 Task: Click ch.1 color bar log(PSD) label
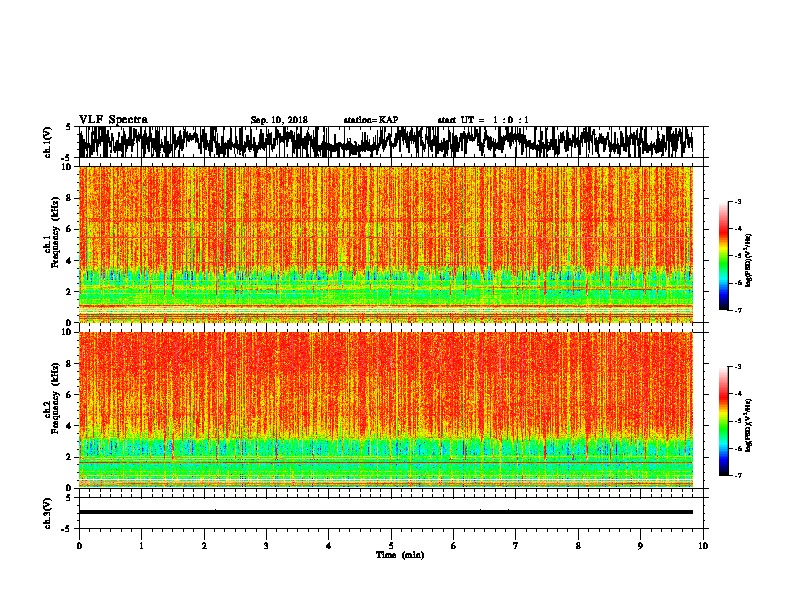(749, 261)
